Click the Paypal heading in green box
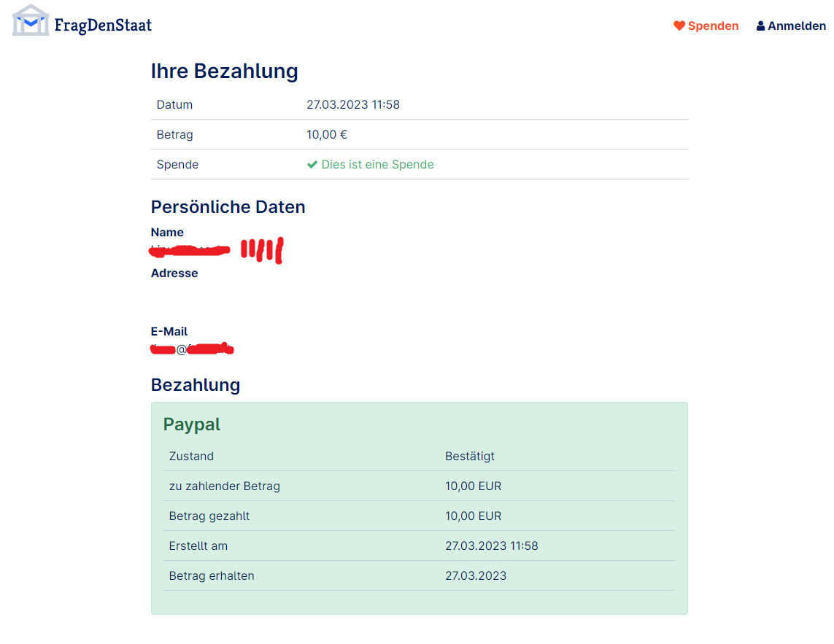Viewport: 834px width, 644px height. 191,424
